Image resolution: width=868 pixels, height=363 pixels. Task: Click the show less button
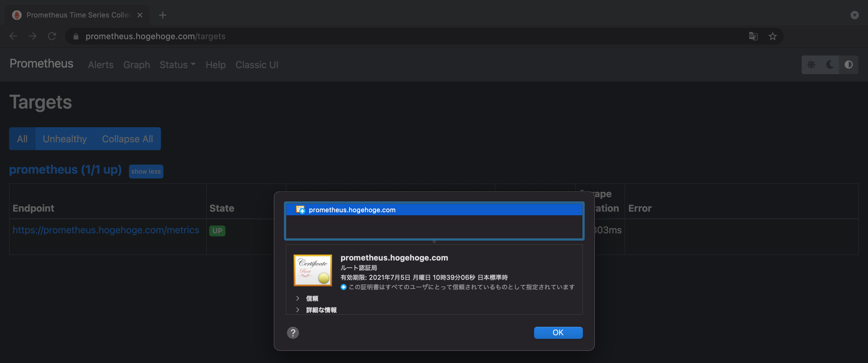coord(146,171)
